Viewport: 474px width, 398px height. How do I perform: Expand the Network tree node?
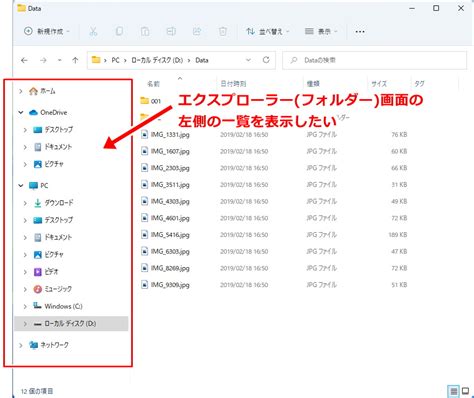pyautogui.click(x=21, y=345)
